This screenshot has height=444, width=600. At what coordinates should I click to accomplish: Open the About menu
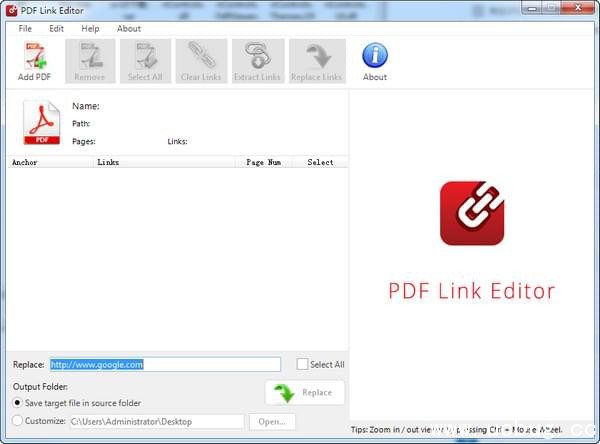point(129,29)
